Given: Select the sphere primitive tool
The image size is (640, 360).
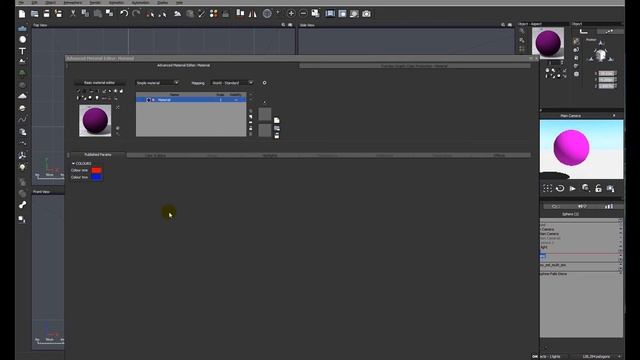Looking at the screenshot, I should 22,39.
